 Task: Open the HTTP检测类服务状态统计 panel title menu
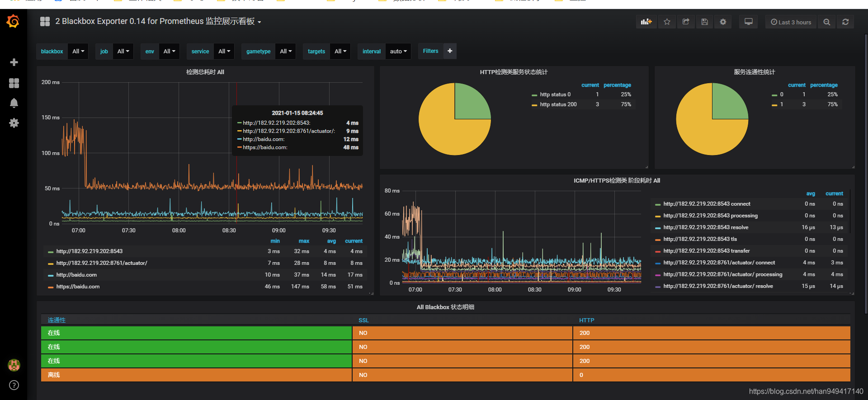point(514,72)
